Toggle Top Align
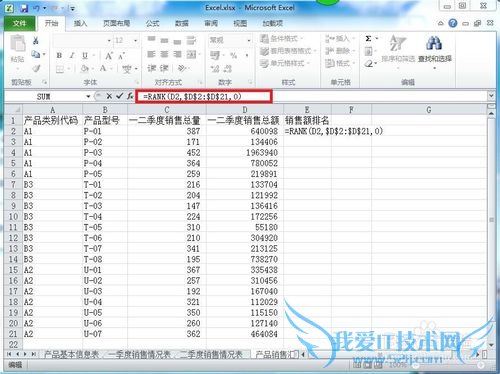 pos(151,40)
